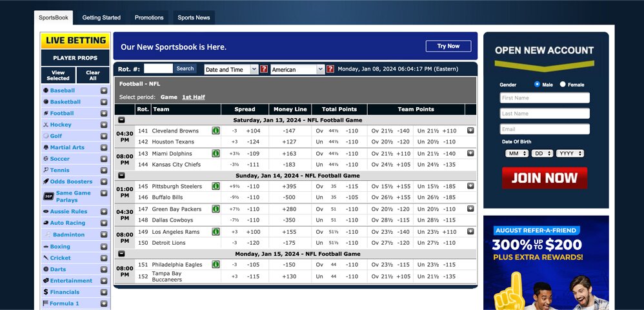The height and width of the screenshot is (310, 644).
Task: Open the Promotions tab
Action: click(149, 17)
